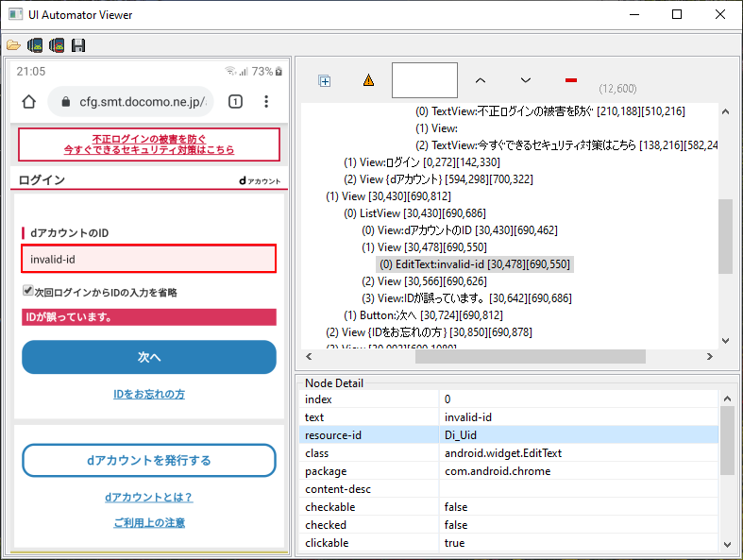Click the first Device Screenshot icon
The height and width of the screenshot is (560, 743).
35,45
